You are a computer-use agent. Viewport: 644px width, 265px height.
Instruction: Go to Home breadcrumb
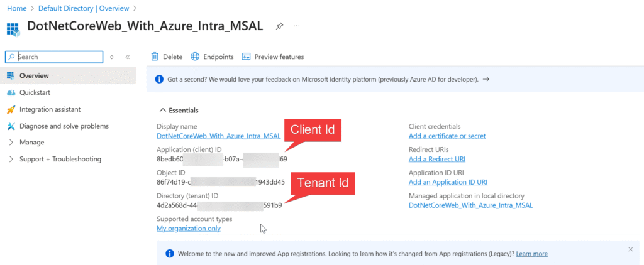coord(16,8)
